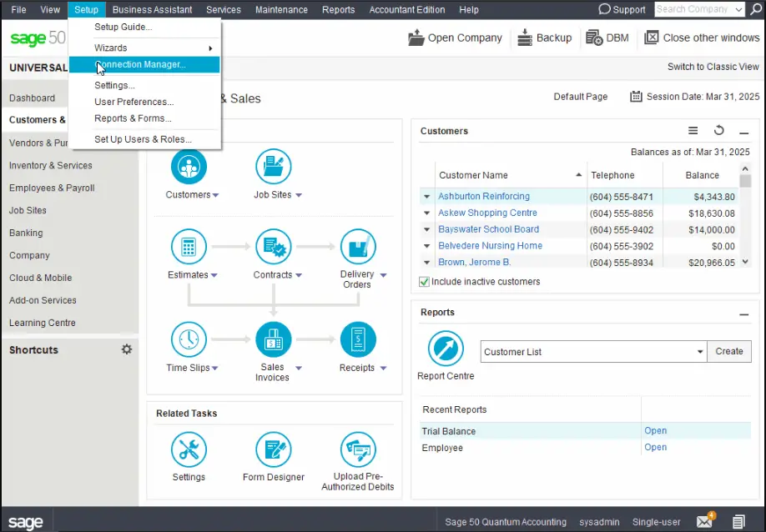Collapse the Reports pane

[743, 314]
